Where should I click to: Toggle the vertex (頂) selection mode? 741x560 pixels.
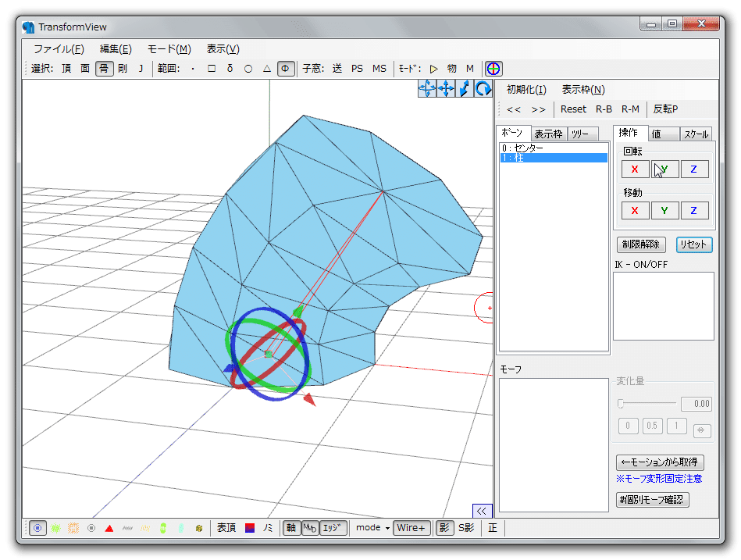point(66,69)
